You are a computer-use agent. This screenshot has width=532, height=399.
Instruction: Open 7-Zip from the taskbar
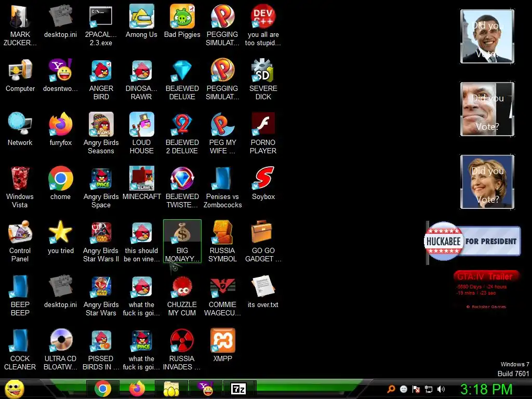[238, 389]
